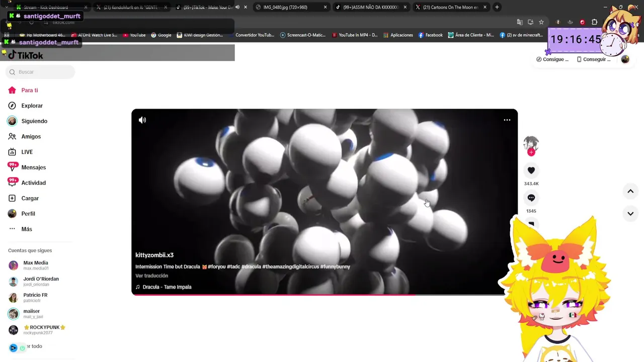Seek on the video progress bar
This screenshot has height=362, width=644.
[x=325, y=295]
